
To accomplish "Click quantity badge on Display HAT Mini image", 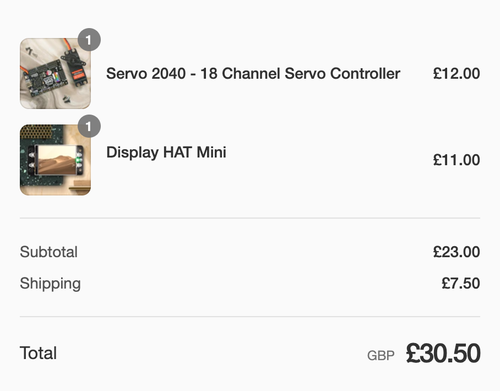I will click(x=89, y=126).
